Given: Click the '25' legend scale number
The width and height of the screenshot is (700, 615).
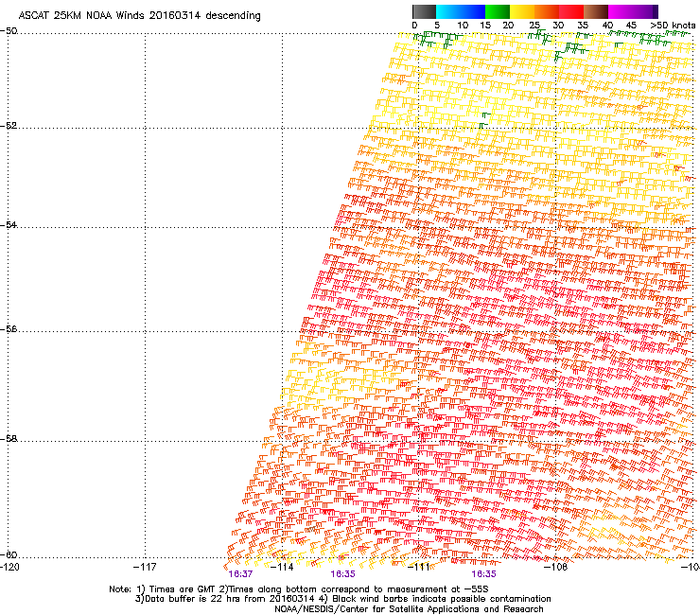Looking at the screenshot, I should (534, 26).
